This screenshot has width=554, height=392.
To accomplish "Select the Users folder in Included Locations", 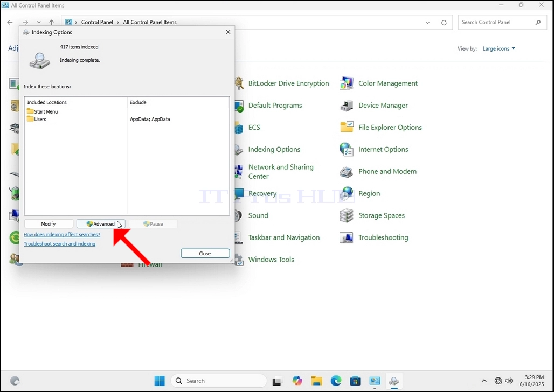I will pos(37,119).
